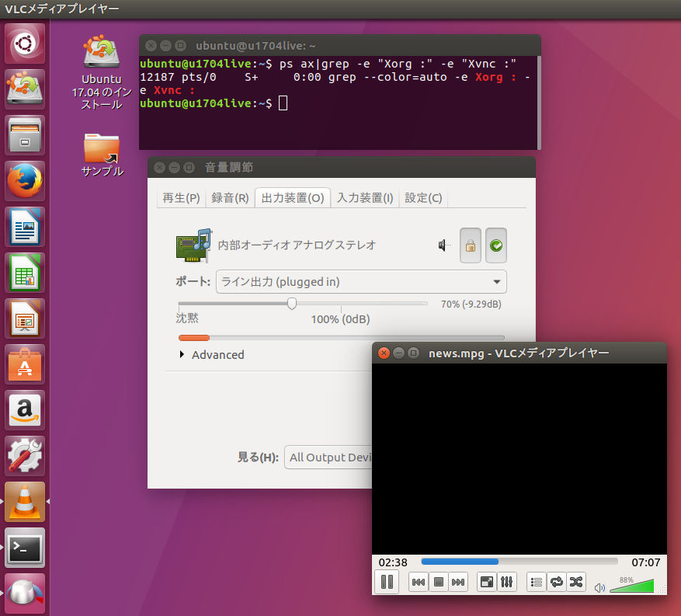Mute VLC using speaker icon
The width and height of the screenshot is (681, 616).
tap(599, 588)
